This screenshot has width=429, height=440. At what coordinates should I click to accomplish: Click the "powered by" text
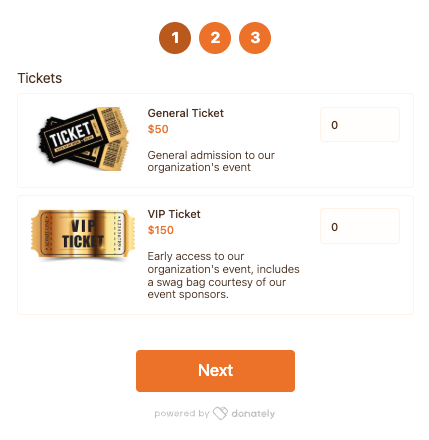click(x=182, y=414)
